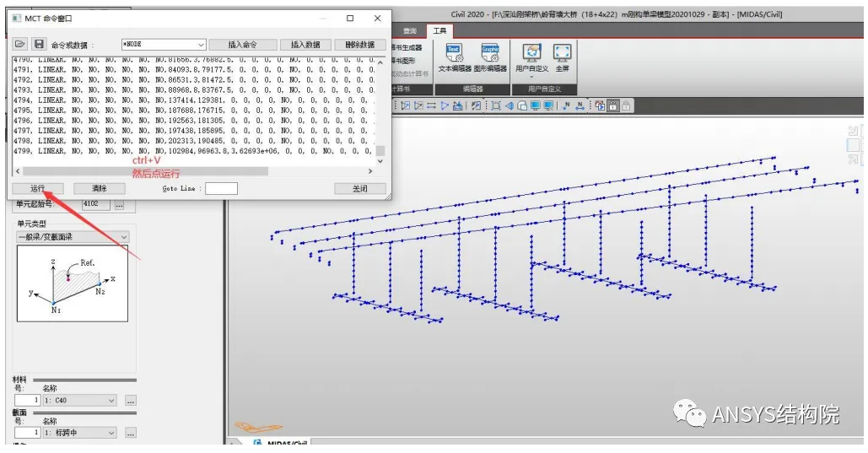Switch to the 工具 ribbon tab
The width and height of the screenshot is (868, 453).
point(440,30)
